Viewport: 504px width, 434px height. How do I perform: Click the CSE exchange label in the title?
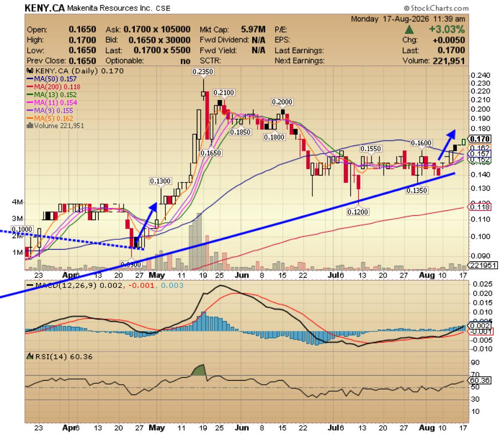tap(163, 8)
